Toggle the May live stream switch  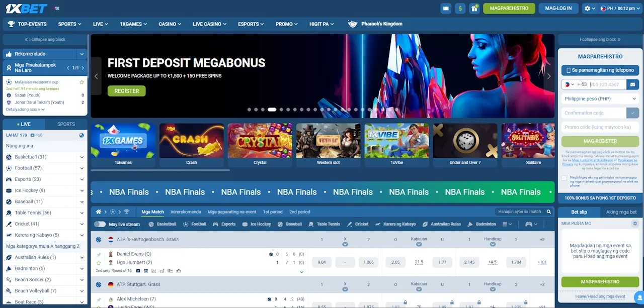[100, 224]
